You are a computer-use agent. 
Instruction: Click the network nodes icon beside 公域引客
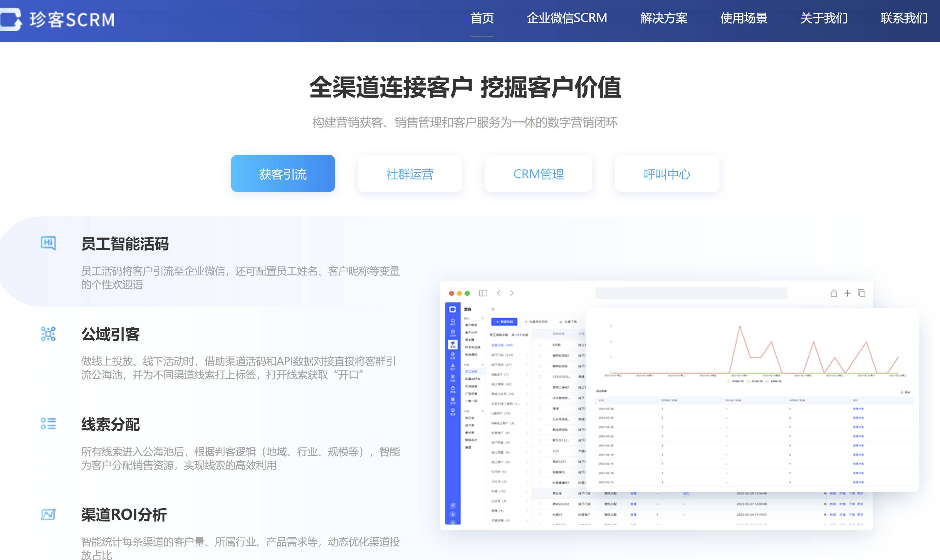(48, 334)
